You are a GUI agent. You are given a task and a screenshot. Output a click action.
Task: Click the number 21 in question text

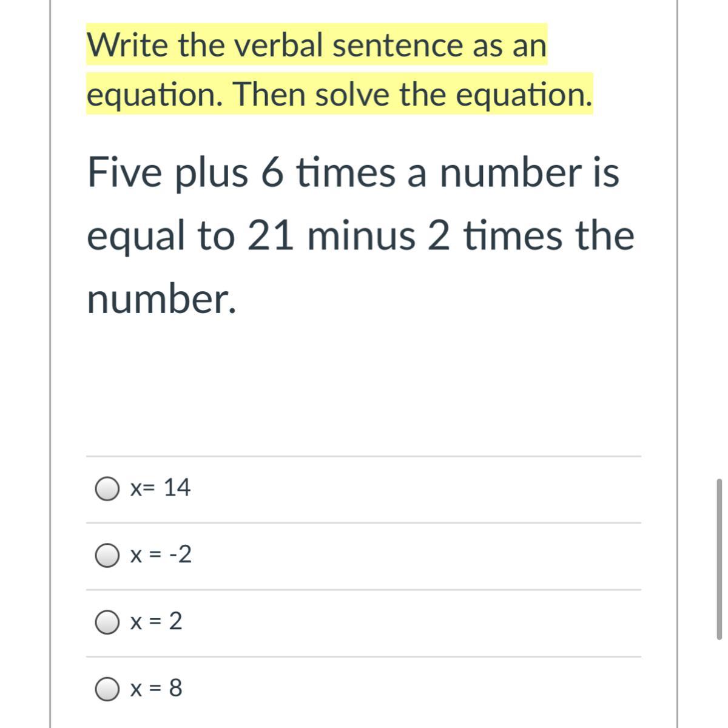tap(271, 236)
